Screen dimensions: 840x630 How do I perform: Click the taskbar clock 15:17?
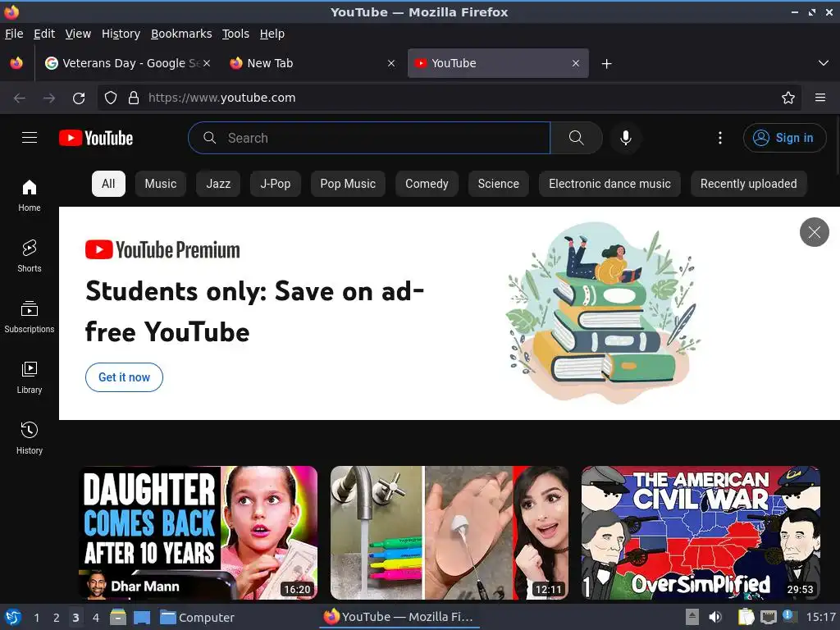(820, 617)
